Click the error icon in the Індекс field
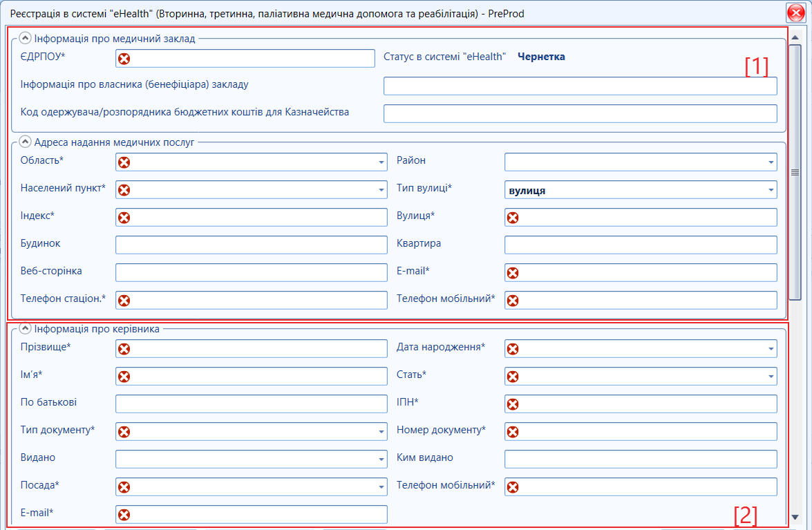Image resolution: width=812 pixels, height=530 pixels. click(124, 218)
